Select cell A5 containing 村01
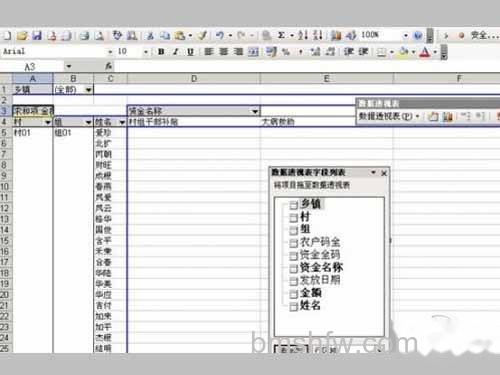 coord(33,133)
